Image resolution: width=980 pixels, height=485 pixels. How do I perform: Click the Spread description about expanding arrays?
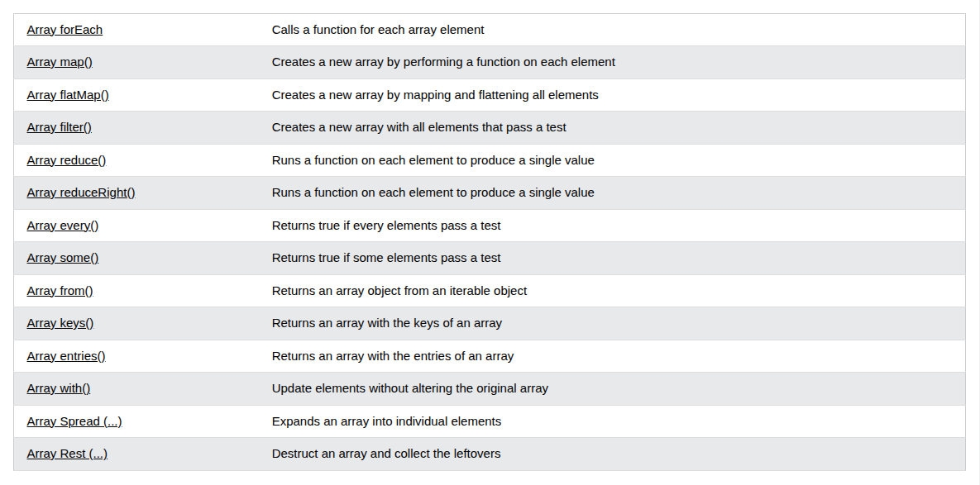(386, 421)
